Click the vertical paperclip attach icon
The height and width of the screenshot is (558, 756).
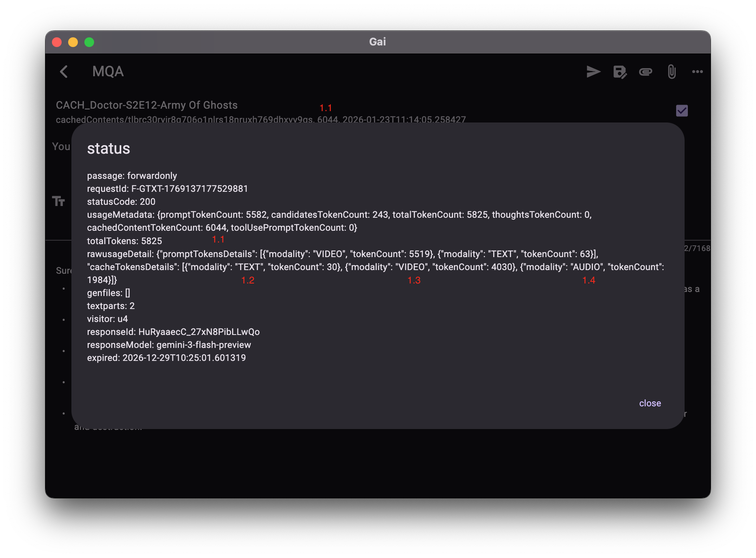pos(672,72)
